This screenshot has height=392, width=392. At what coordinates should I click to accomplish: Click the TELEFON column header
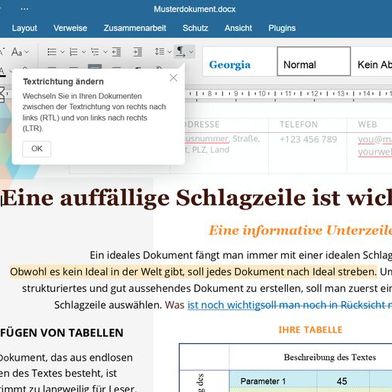pyautogui.click(x=299, y=124)
